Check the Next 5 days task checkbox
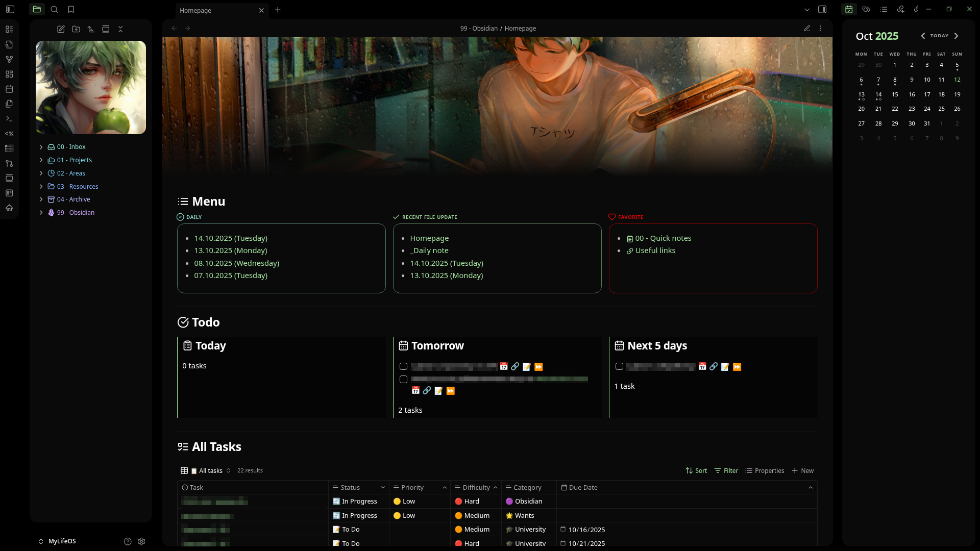The width and height of the screenshot is (980, 551). coord(619,366)
